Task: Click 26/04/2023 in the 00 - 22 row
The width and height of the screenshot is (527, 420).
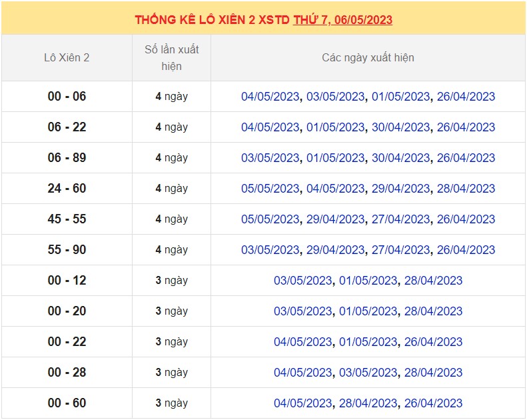Action: point(433,342)
